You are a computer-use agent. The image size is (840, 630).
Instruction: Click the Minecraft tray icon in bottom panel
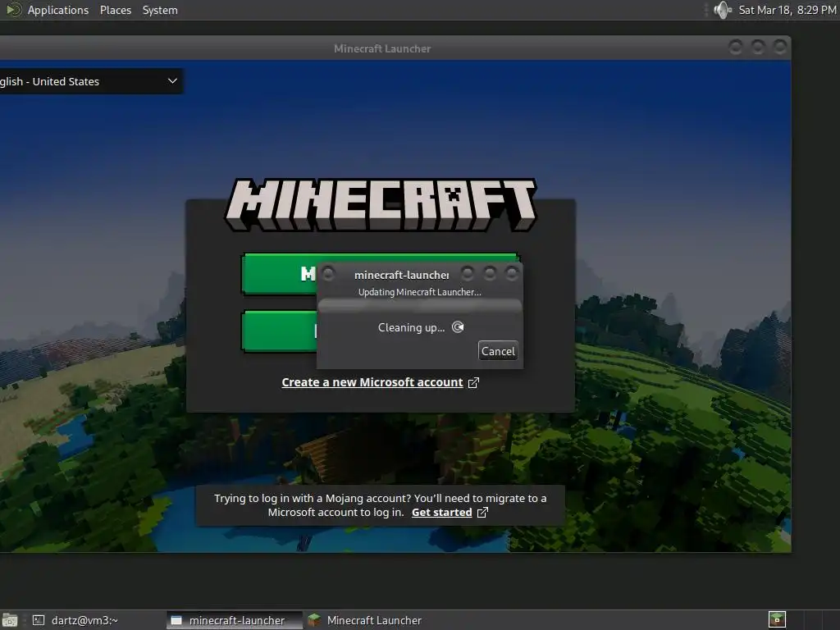click(x=777, y=620)
